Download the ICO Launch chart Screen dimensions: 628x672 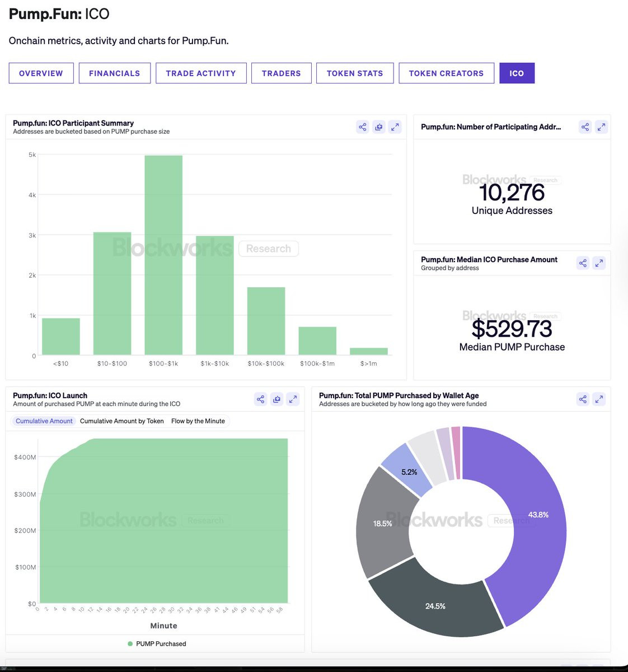click(276, 399)
